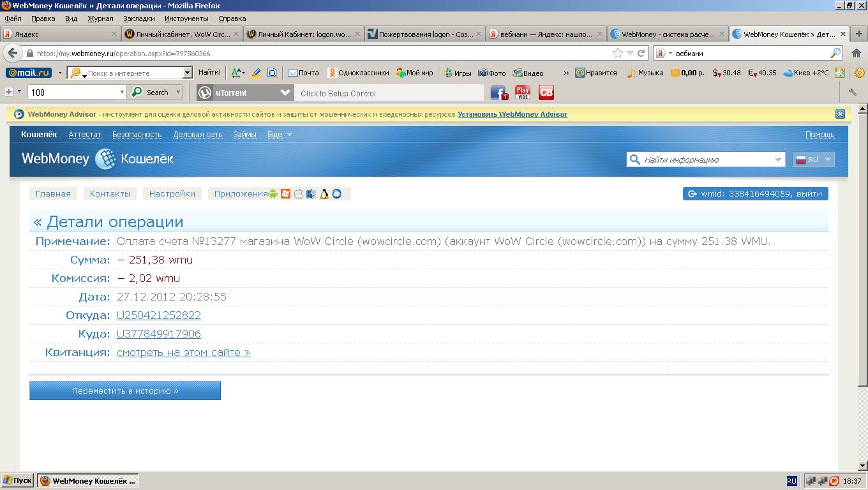The image size is (868, 490).
Task: Click the red CB toolbar icon
Action: point(546,93)
